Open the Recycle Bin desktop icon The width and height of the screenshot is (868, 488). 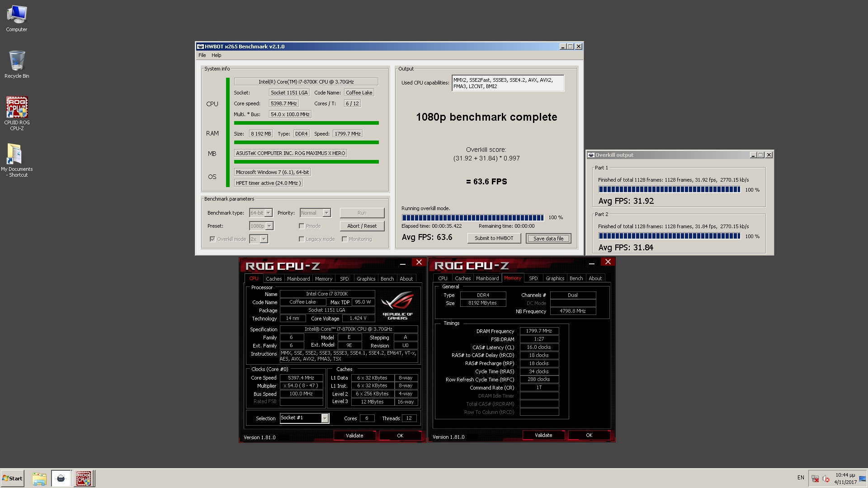[x=17, y=65]
